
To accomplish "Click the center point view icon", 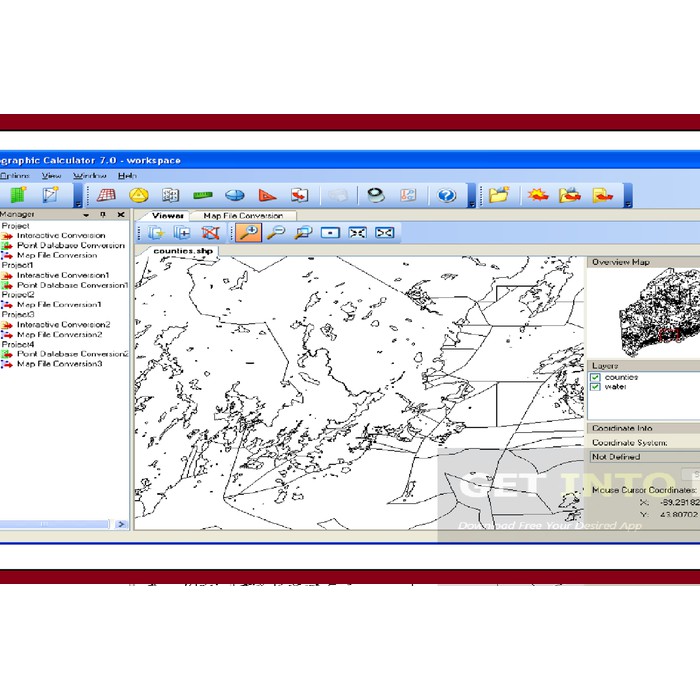I will [330, 233].
